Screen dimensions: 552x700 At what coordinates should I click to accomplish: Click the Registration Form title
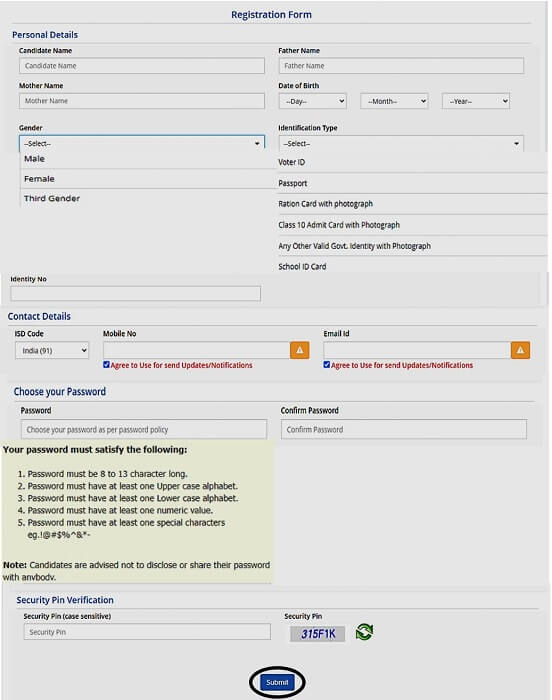pos(271,15)
